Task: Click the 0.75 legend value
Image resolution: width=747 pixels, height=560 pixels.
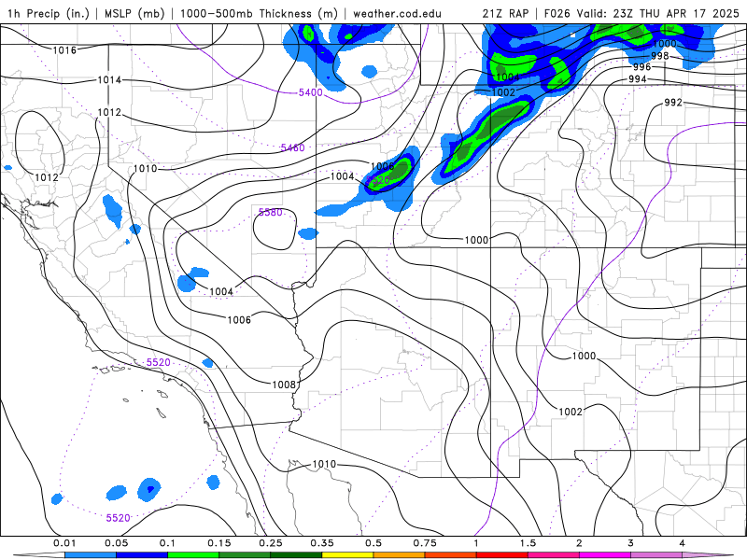Action: pos(425,543)
